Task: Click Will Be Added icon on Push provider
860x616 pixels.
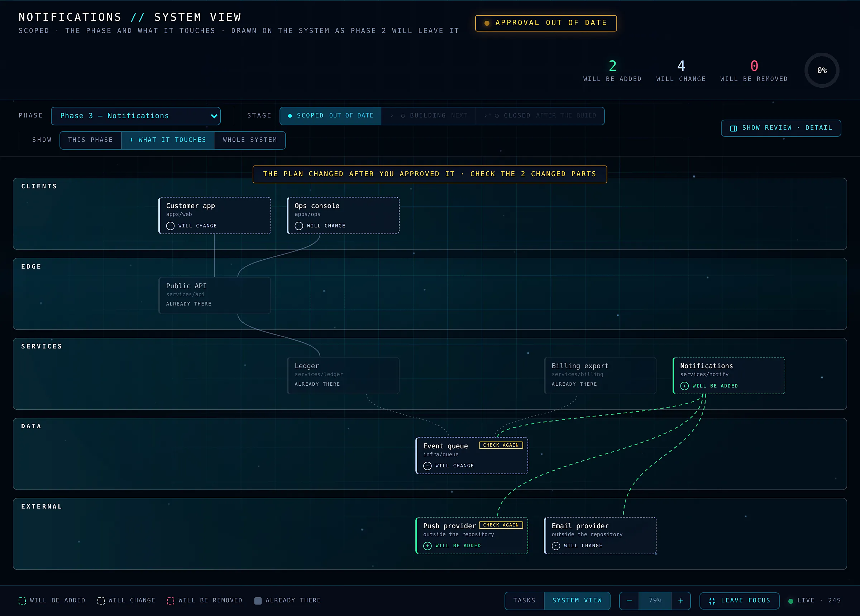Action: point(427,546)
